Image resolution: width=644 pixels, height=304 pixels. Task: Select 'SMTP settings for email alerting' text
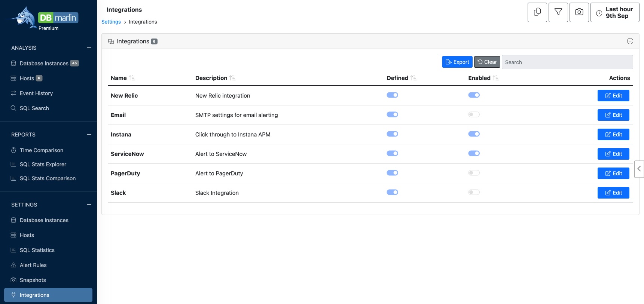point(236,115)
